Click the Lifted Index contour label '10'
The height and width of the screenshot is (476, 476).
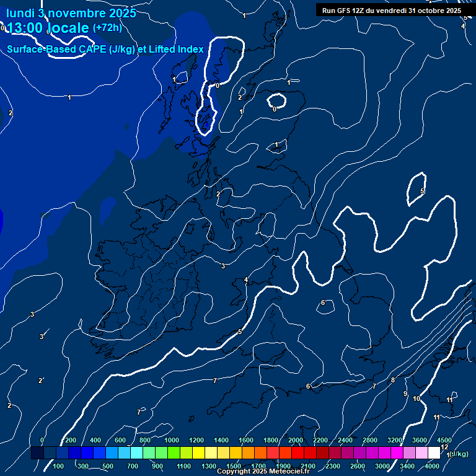point(416,399)
